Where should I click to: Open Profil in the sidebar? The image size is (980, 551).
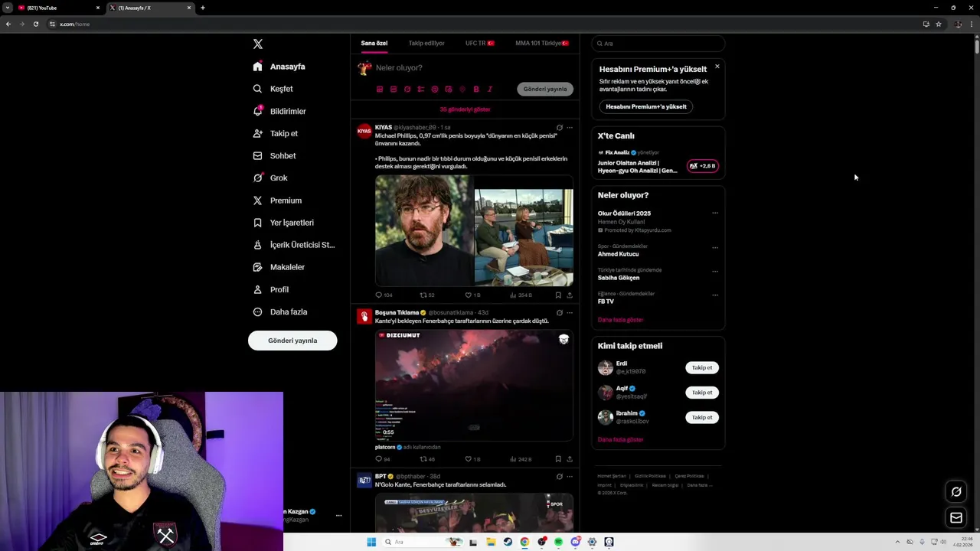coord(271,289)
